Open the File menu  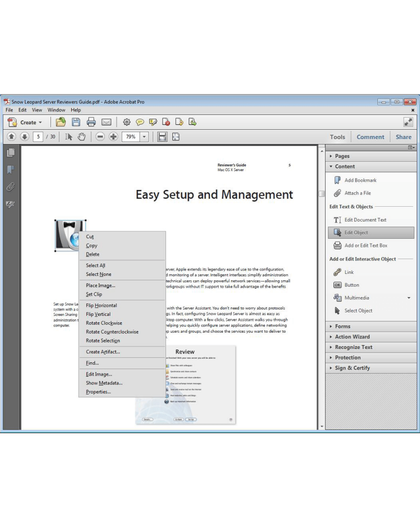pyautogui.click(x=9, y=110)
